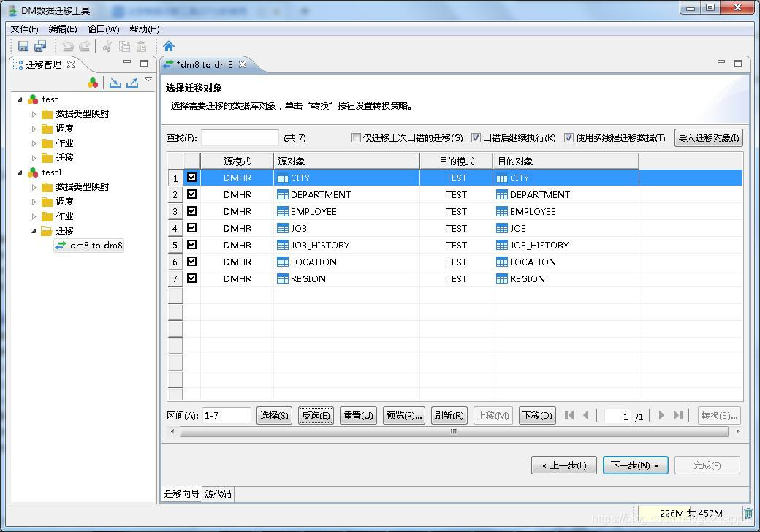Click the new migration colored-circles icon in 迁移管理 panel
The width and height of the screenshot is (760, 532).
point(94,83)
